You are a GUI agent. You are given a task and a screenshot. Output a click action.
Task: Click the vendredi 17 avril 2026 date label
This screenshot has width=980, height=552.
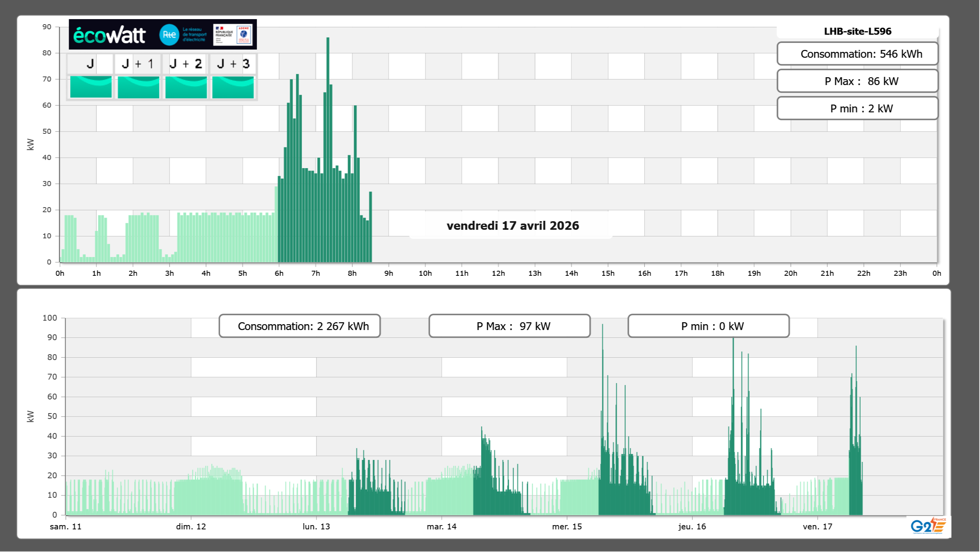512,225
